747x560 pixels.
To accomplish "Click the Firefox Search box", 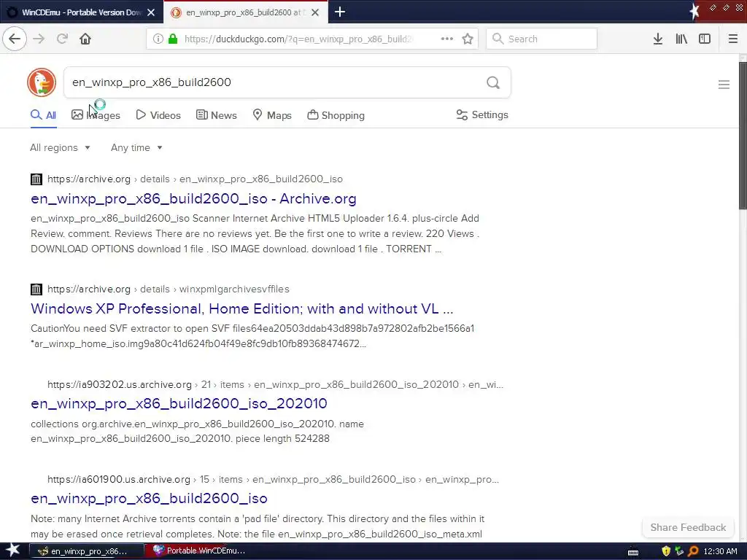I will [542, 39].
